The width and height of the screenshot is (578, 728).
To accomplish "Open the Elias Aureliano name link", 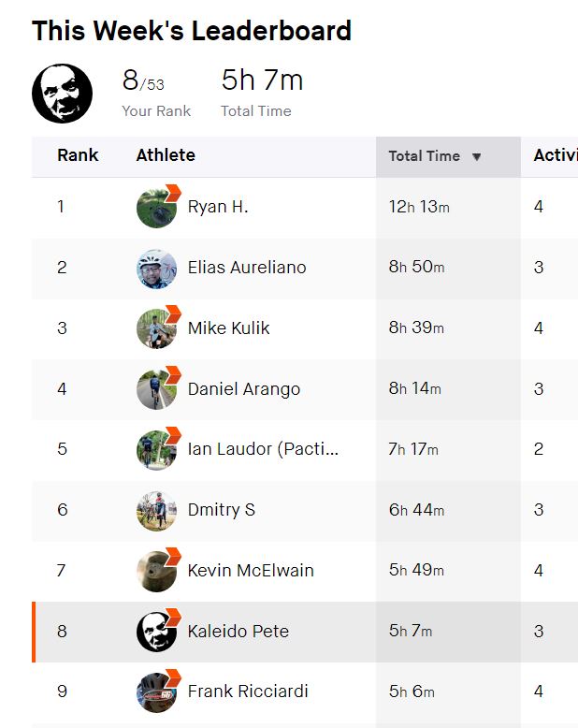I will coord(247,268).
